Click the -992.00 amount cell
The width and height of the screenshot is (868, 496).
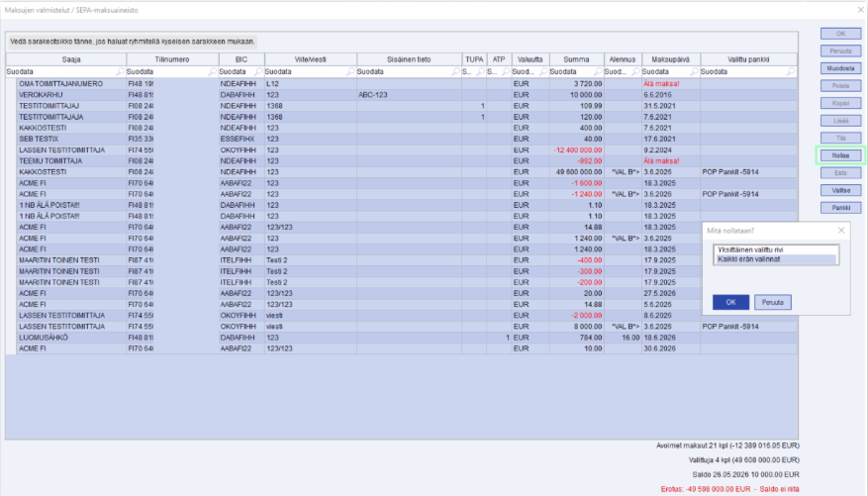click(x=576, y=161)
